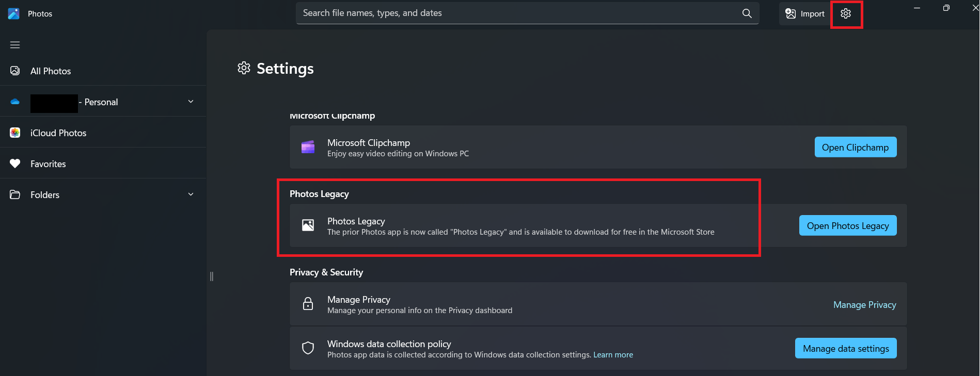Click the Settings heading gear icon
This screenshot has height=376, width=980.
tap(244, 68)
